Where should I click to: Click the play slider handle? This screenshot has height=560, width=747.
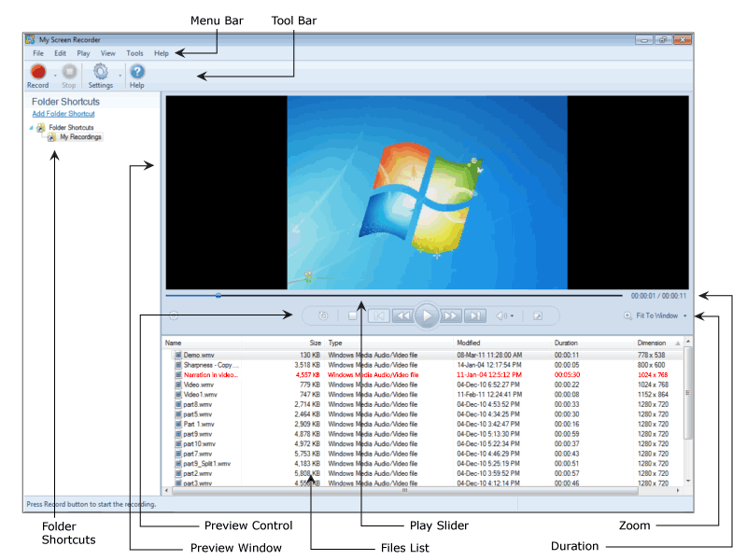(x=218, y=295)
